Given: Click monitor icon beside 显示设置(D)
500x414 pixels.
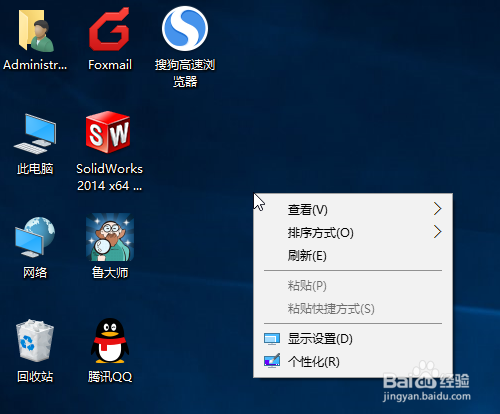Looking at the screenshot, I should pos(272,339).
